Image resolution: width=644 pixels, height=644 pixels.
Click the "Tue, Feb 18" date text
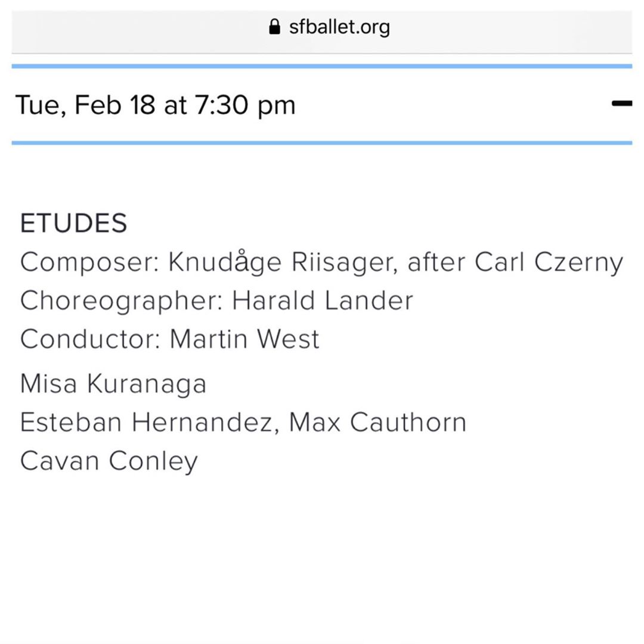(x=84, y=105)
